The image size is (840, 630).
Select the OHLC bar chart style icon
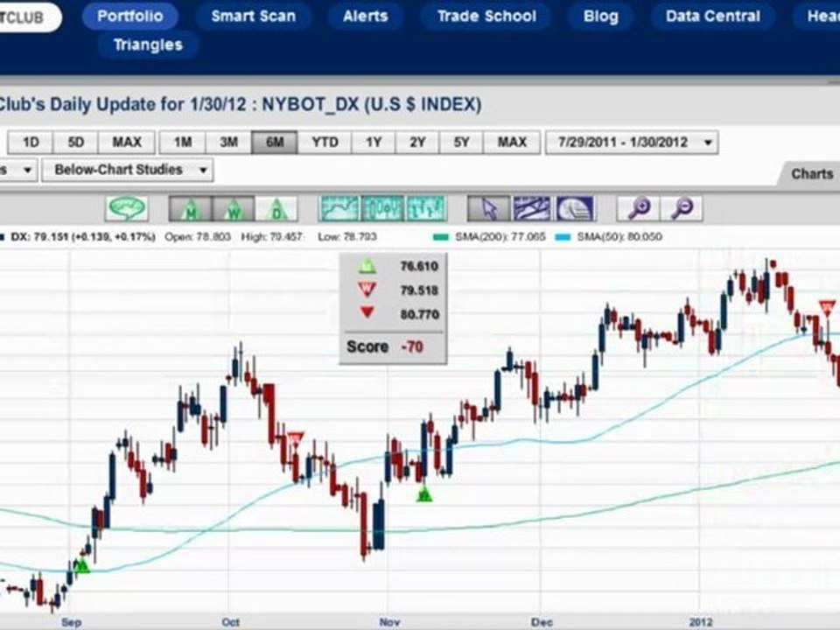(x=425, y=208)
